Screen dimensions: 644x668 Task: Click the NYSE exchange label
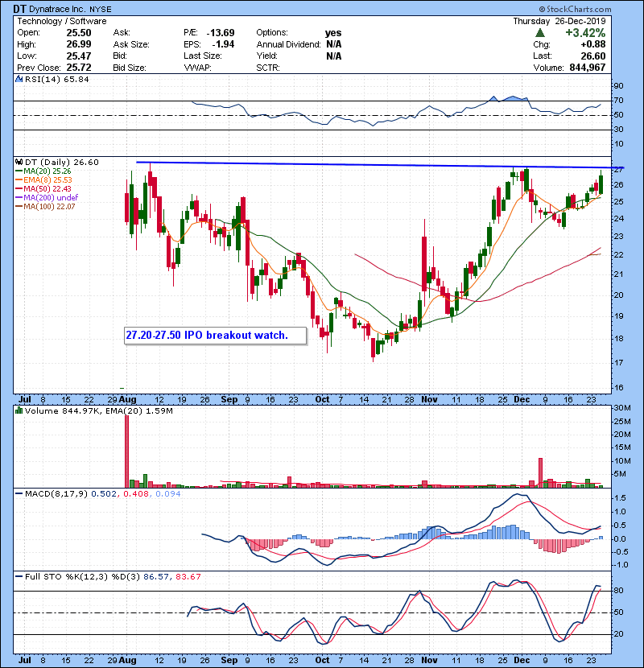tap(100, 10)
